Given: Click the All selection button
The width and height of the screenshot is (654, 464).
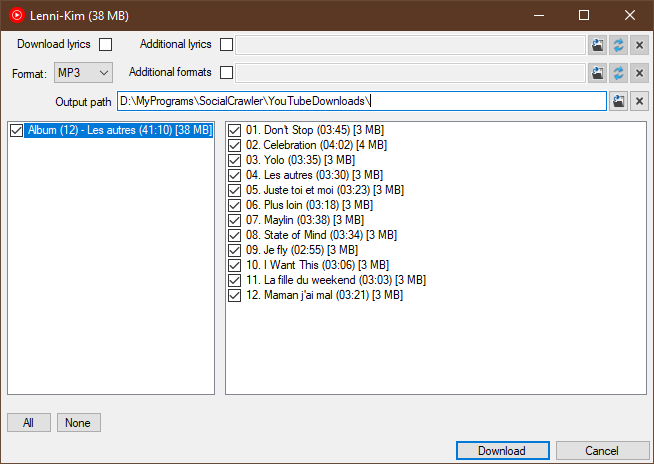Looking at the screenshot, I should (29, 423).
